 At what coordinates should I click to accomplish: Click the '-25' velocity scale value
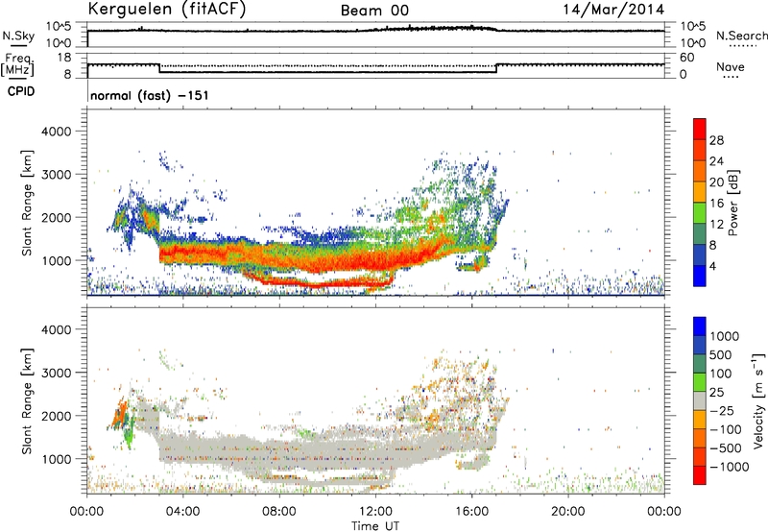(721, 411)
